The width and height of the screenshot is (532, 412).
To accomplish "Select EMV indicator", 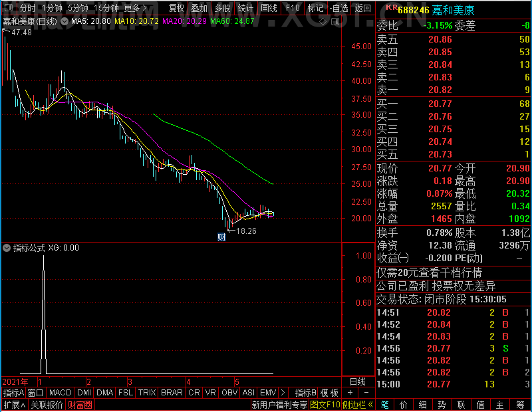I will point(268,393).
